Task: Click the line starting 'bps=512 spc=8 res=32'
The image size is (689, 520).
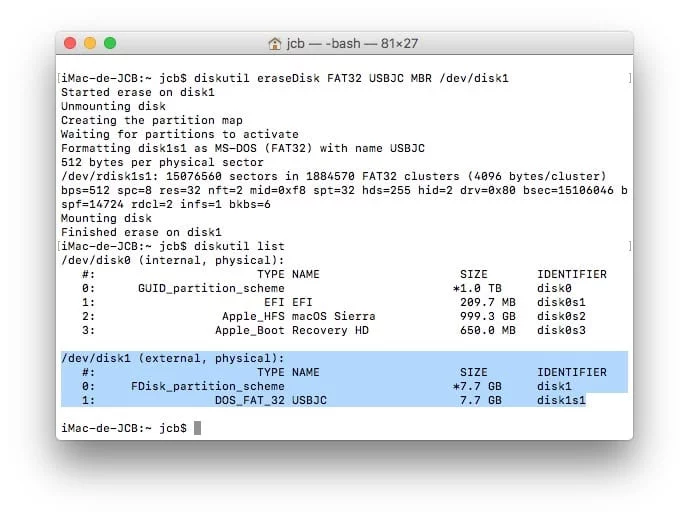Action: 344,190
